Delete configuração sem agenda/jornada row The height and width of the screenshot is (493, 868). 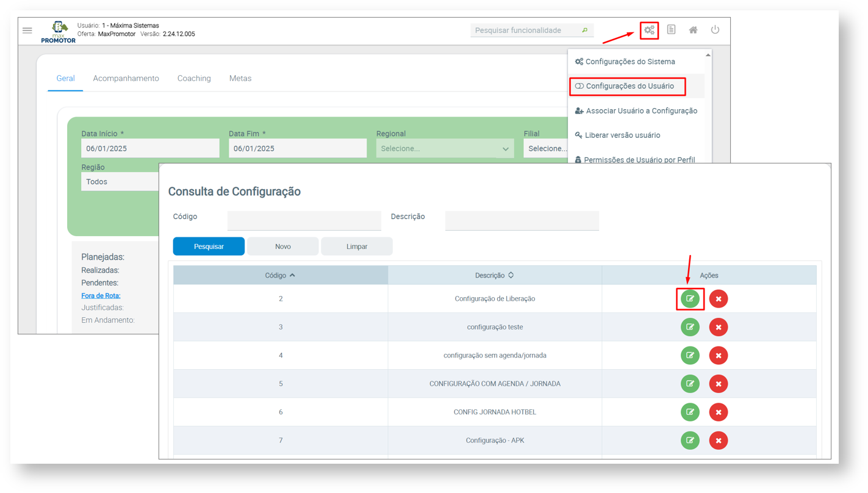(x=719, y=355)
